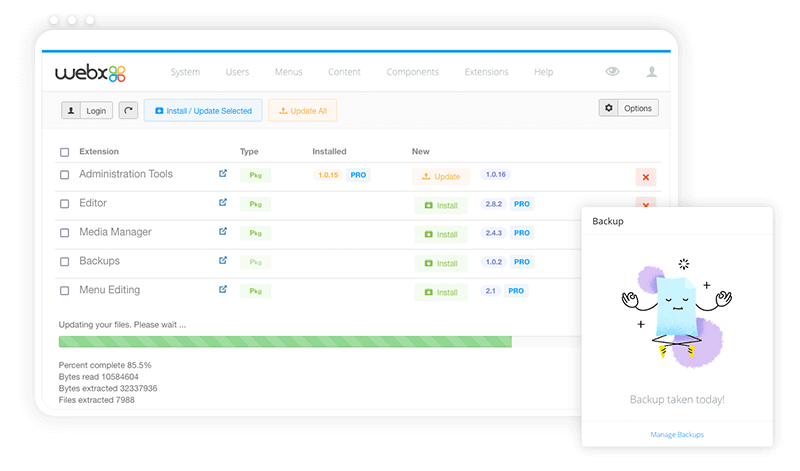
Task: Check the Menu Editing checkbox
Action: 64,291
